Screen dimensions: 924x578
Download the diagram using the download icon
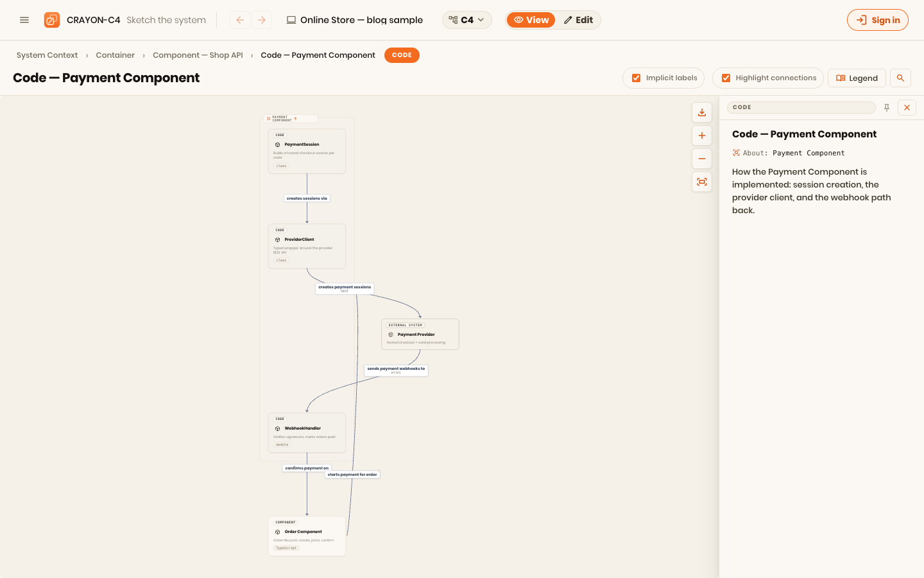pos(702,112)
